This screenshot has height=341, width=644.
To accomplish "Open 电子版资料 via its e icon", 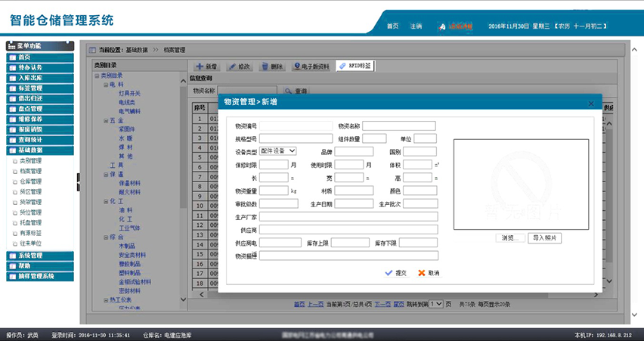I will tap(297, 66).
